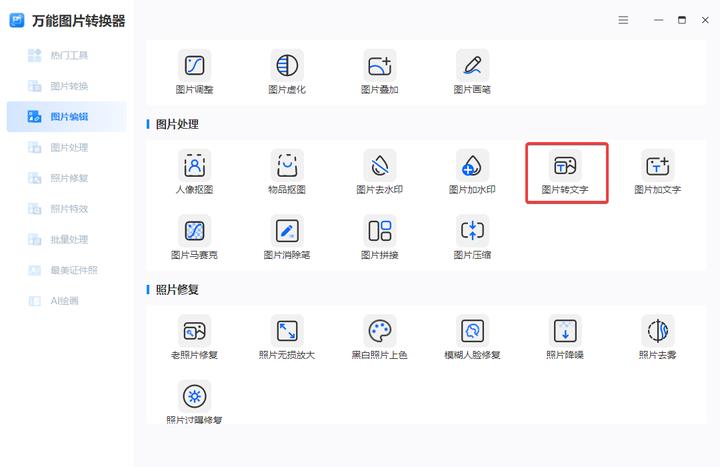Click the 图片调整 tool
This screenshot has height=467, width=720.
(194, 72)
